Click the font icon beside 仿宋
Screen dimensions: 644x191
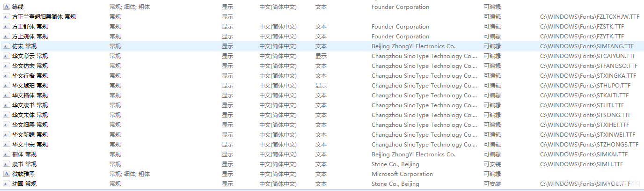[6, 46]
